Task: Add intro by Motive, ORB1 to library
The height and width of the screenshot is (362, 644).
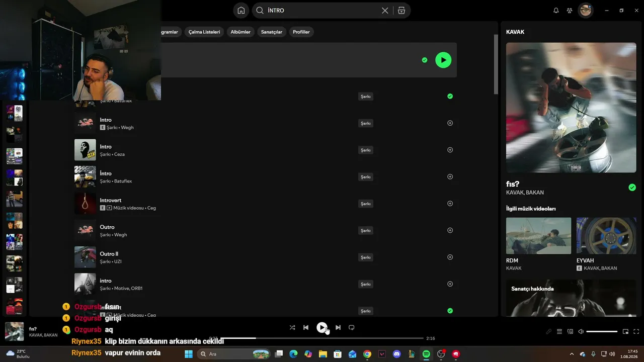Action: [x=450, y=284]
